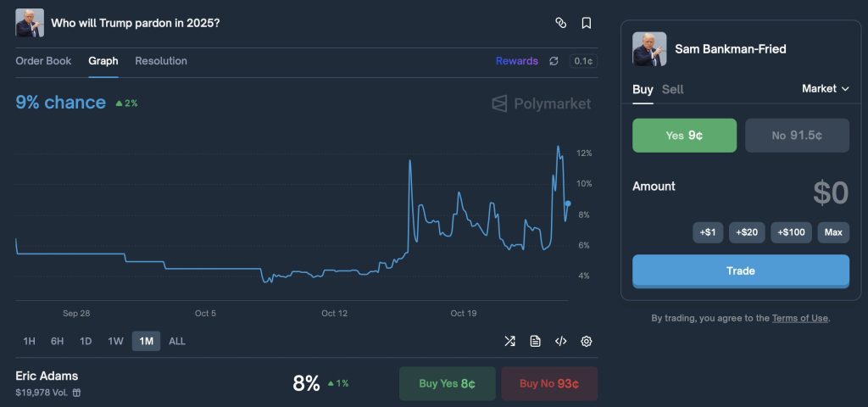Switch to the Order Book tab
The width and height of the screenshot is (868, 407).
(x=43, y=61)
